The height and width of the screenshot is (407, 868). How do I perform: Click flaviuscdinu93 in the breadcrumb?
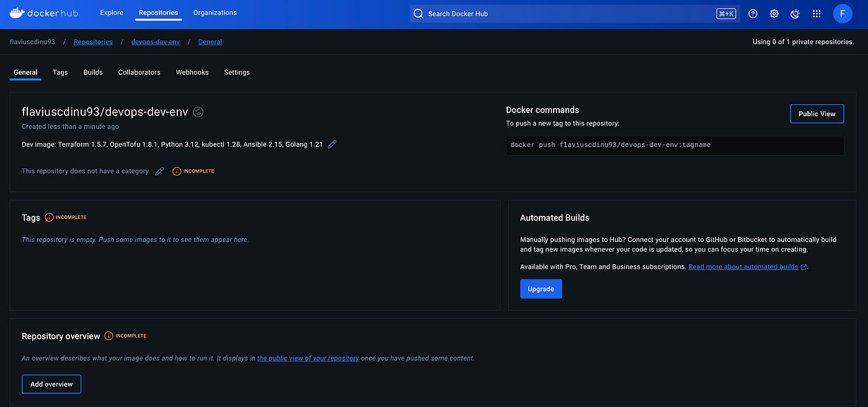(x=32, y=42)
